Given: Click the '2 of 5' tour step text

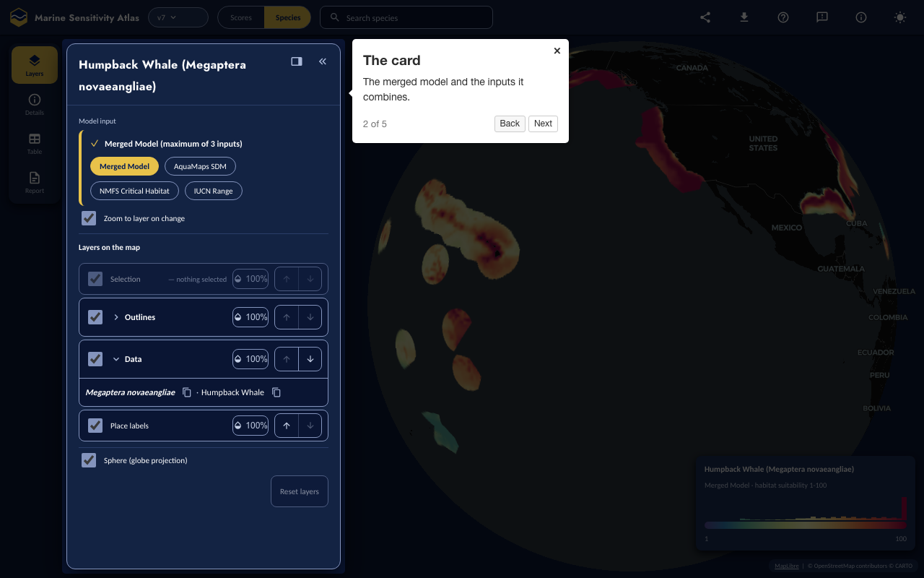Looking at the screenshot, I should 375,124.
